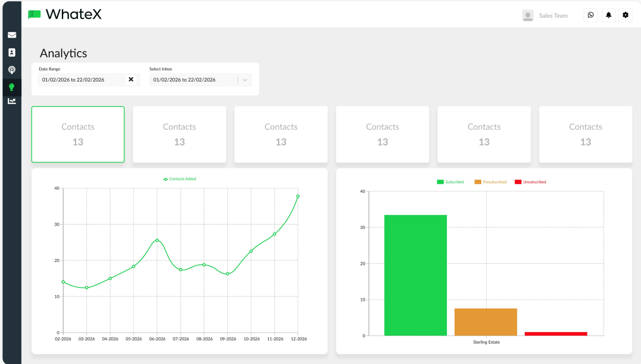Open the contacts address book icon
Viewport: 641px width, 364px height.
pyautogui.click(x=12, y=53)
